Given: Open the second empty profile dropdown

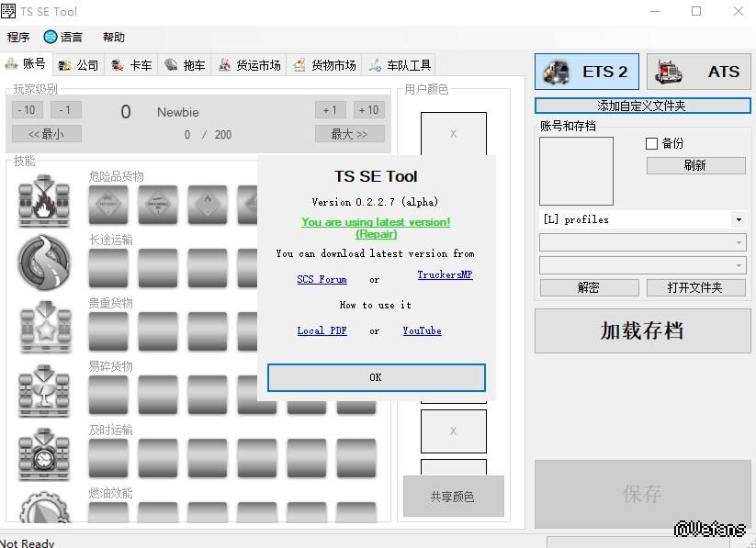Looking at the screenshot, I should pos(739,242).
